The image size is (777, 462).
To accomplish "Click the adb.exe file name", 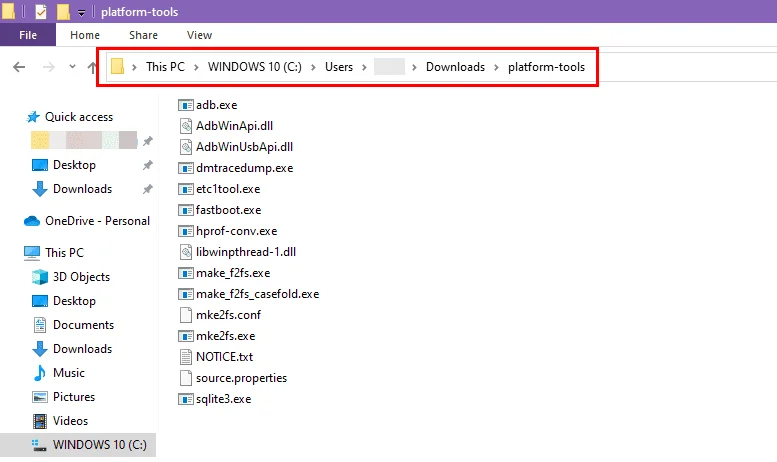I will click(217, 105).
